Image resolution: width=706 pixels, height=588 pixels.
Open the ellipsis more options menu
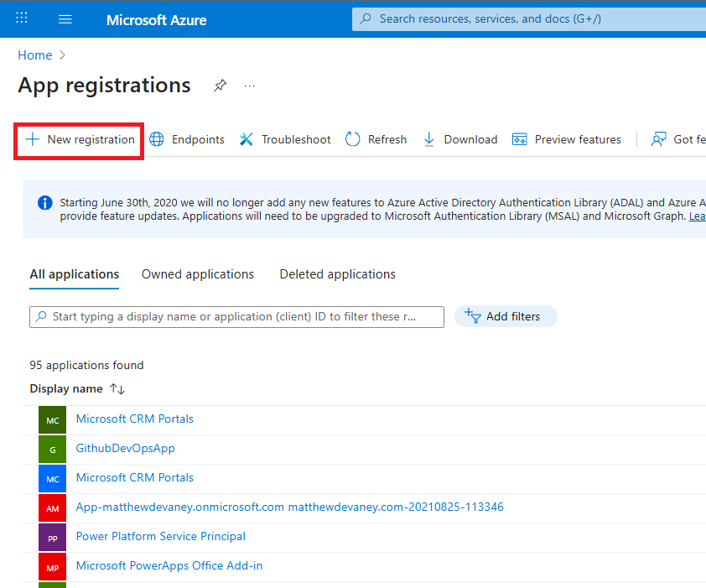pyautogui.click(x=249, y=86)
